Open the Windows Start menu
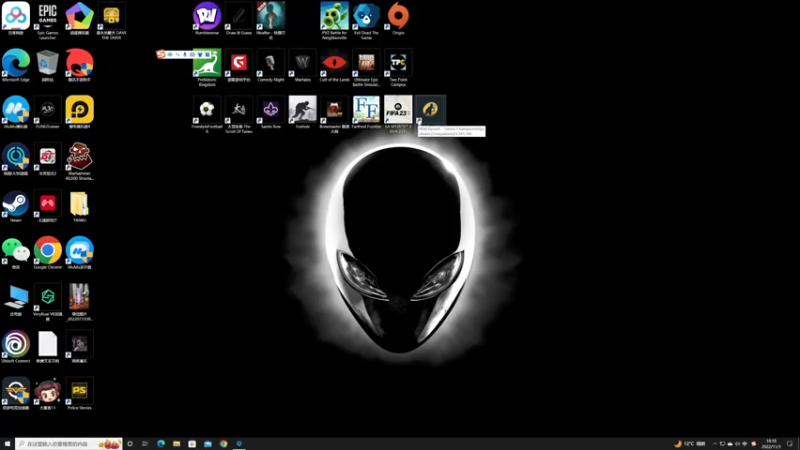800x450 pixels. click(x=7, y=444)
